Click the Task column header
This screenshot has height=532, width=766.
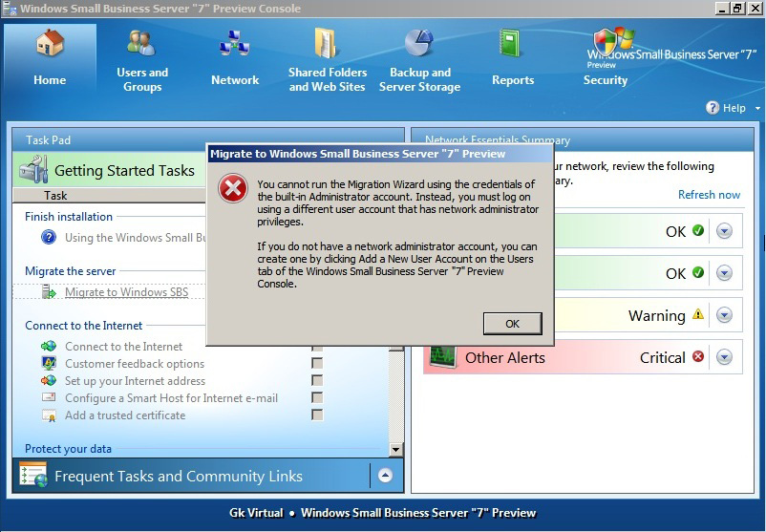55,196
